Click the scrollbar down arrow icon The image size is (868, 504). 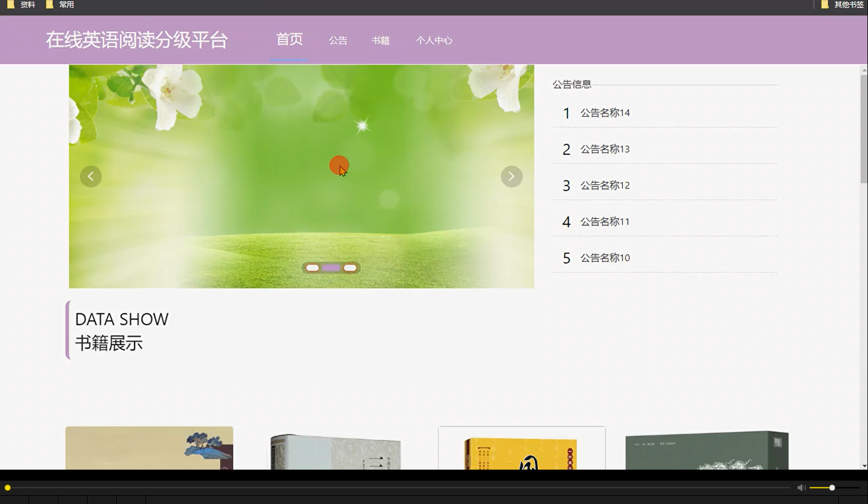[x=863, y=466]
